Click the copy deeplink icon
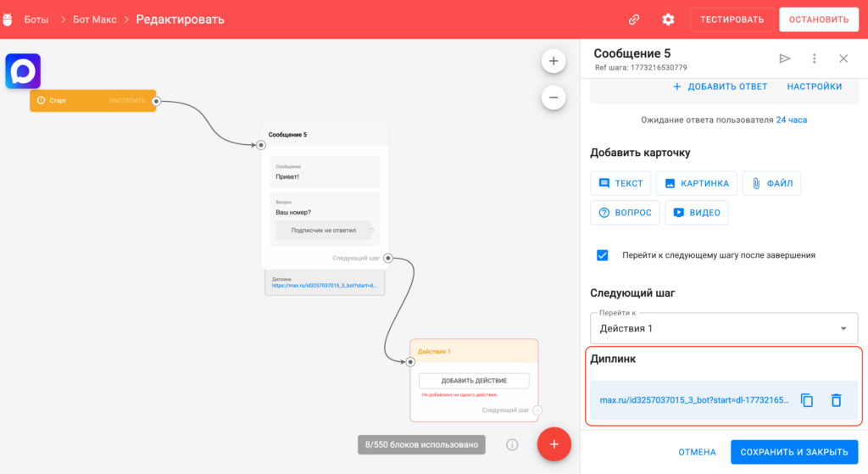 [807, 400]
